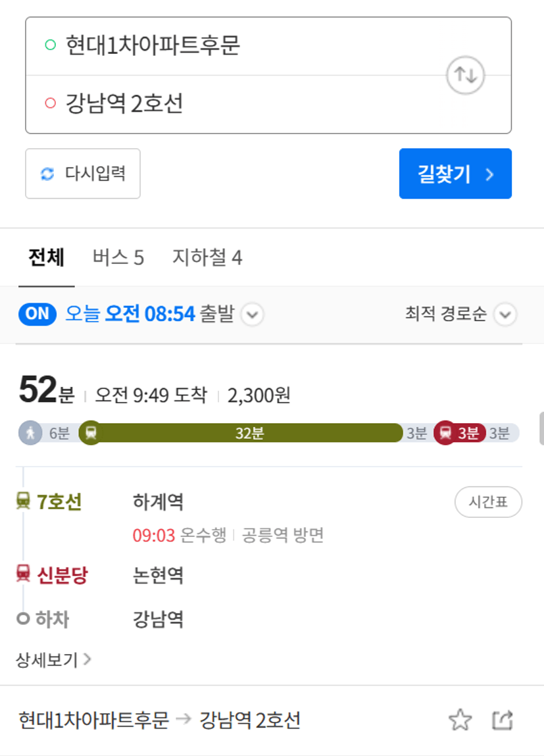Open departure time dropdown next to 출발
Image resolution: width=544 pixels, height=756 pixels.
point(253,315)
